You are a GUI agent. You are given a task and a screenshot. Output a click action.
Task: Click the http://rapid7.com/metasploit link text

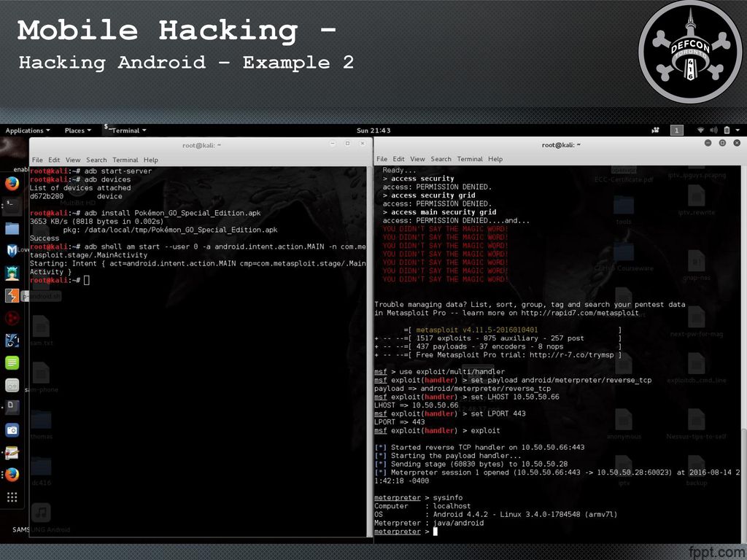coord(579,313)
